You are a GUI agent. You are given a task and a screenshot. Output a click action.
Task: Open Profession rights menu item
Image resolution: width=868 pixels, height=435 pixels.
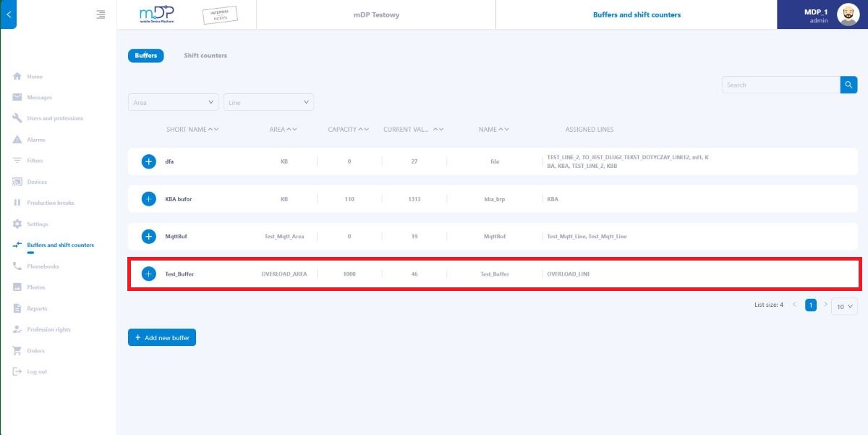pyautogui.click(x=49, y=329)
